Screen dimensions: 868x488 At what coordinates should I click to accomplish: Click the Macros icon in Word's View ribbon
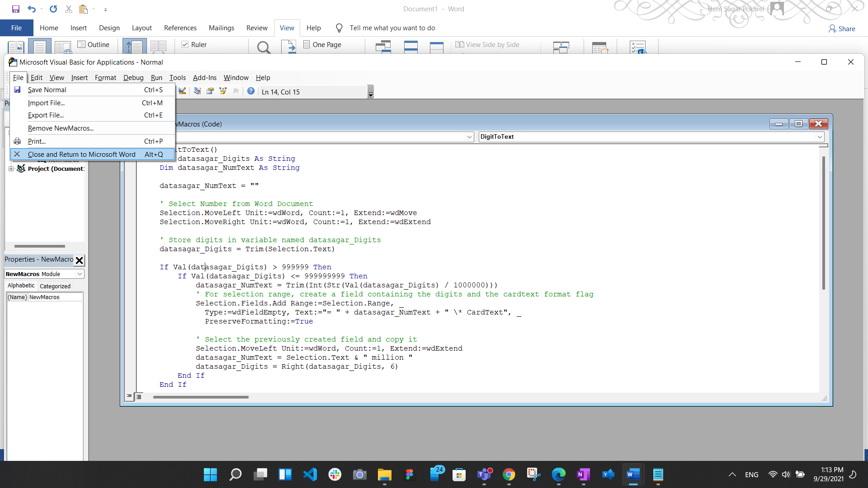(x=599, y=47)
